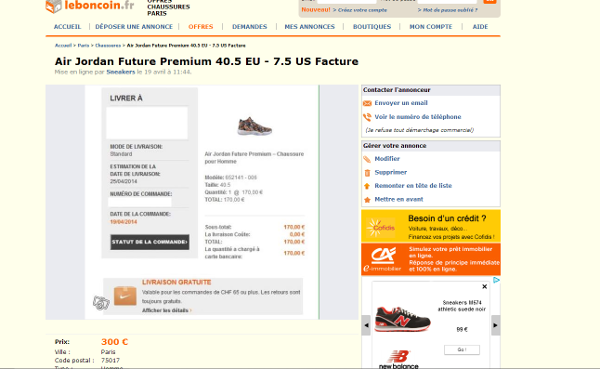The height and width of the screenshot is (369, 600).
Task: Click the Sneakers seller name link
Action: [x=121, y=72]
